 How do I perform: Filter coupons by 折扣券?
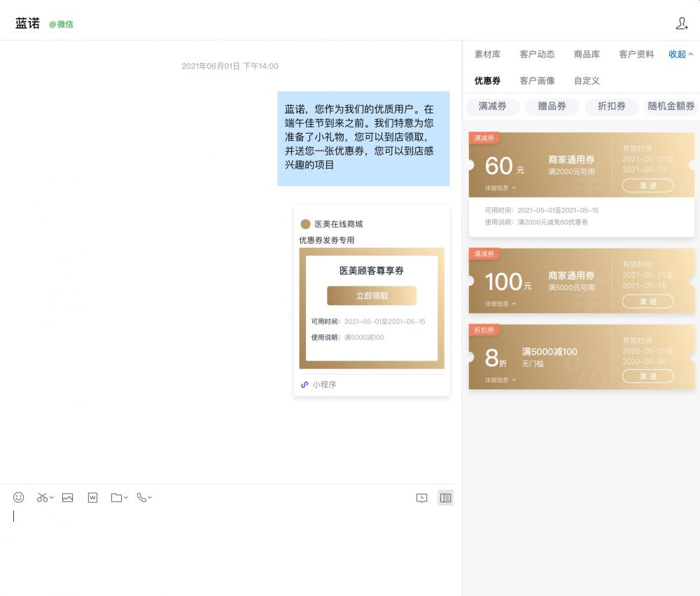611,106
